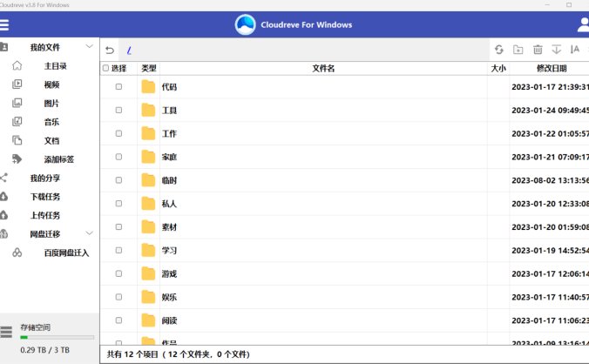This screenshot has height=364, width=589.
Task: Click the 2023-08-02 13:13 date cell
Action: [x=550, y=180]
